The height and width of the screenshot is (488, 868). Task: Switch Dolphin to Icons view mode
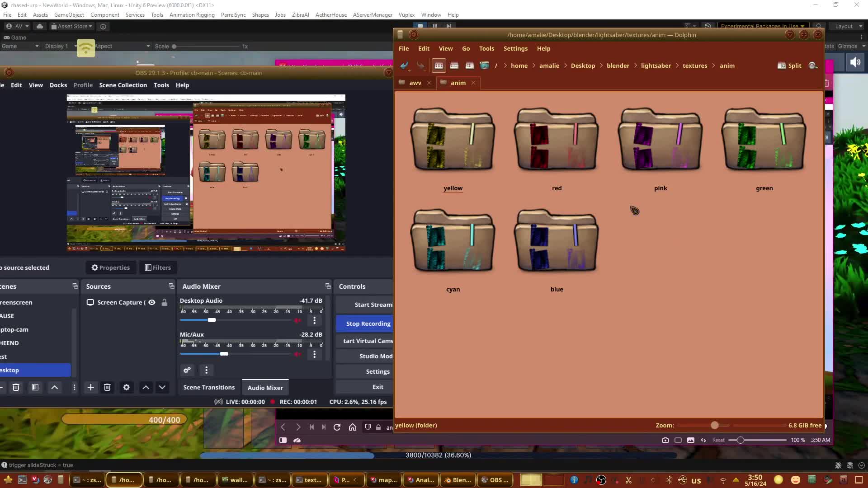(439, 66)
